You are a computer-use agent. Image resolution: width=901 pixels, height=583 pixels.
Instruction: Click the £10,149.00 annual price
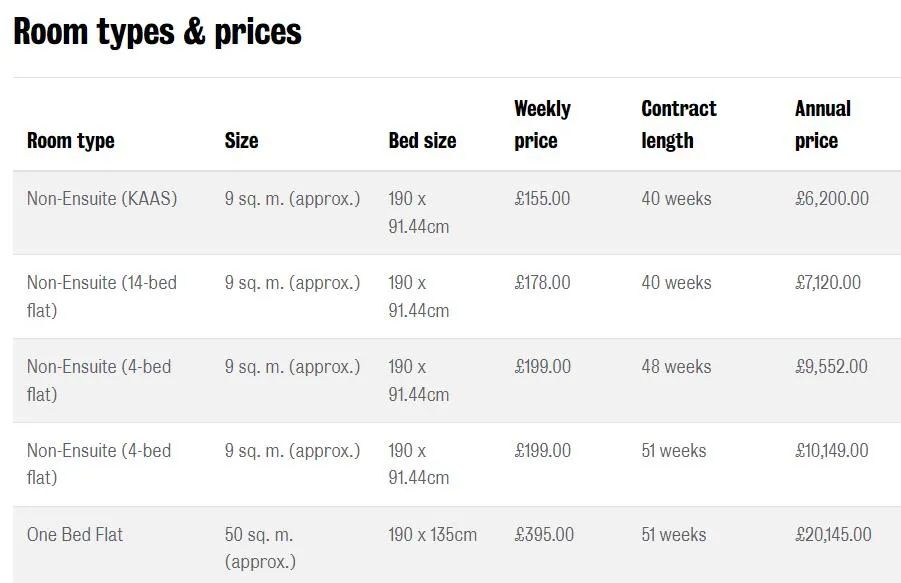pos(832,450)
